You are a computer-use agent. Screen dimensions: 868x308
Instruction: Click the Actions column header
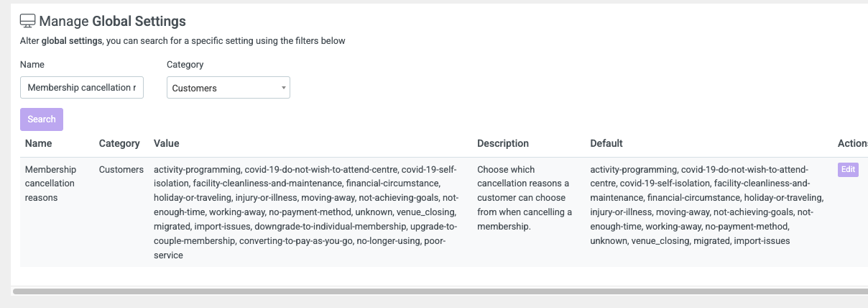853,143
